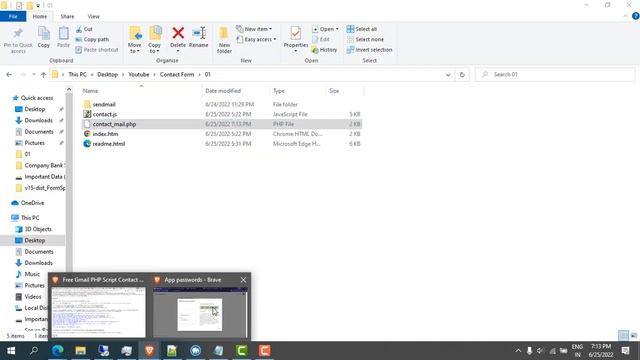Select the sendmail folder
640x360 pixels.
click(x=104, y=104)
